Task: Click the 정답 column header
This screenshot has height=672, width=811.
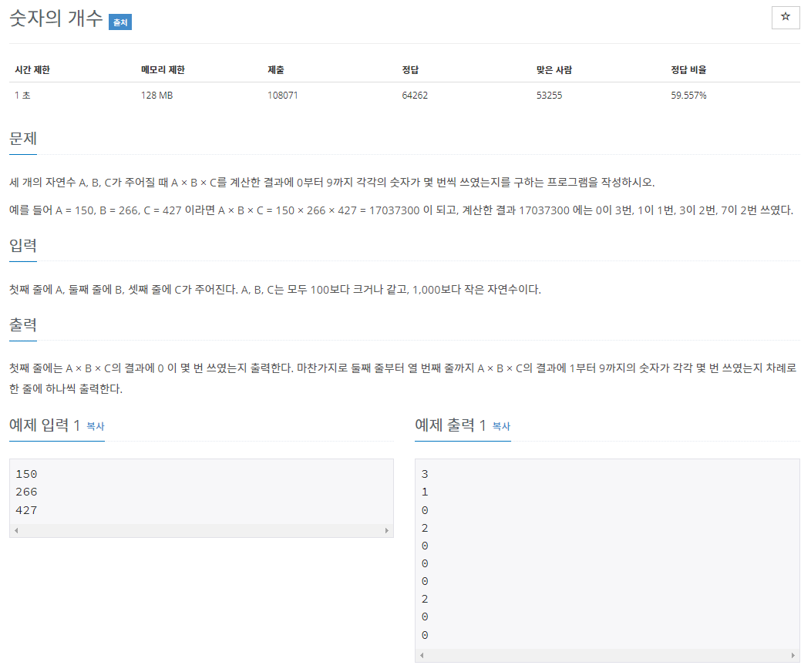Action: (x=410, y=70)
